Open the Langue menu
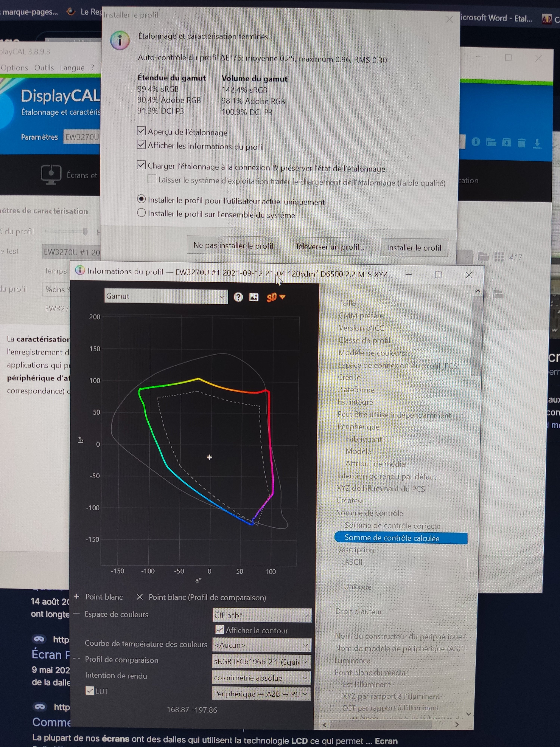The width and height of the screenshot is (560, 747). tap(72, 68)
